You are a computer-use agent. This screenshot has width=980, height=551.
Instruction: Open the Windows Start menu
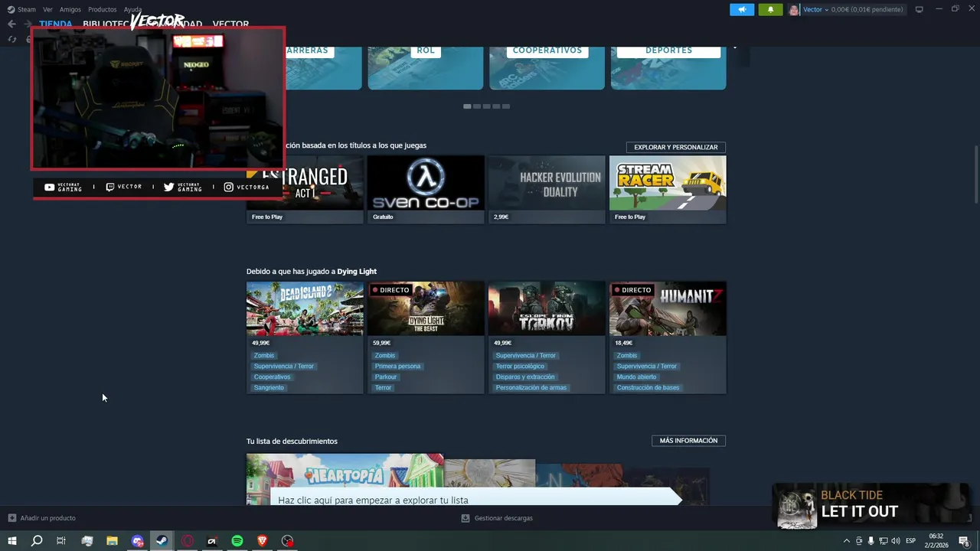click(11, 541)
